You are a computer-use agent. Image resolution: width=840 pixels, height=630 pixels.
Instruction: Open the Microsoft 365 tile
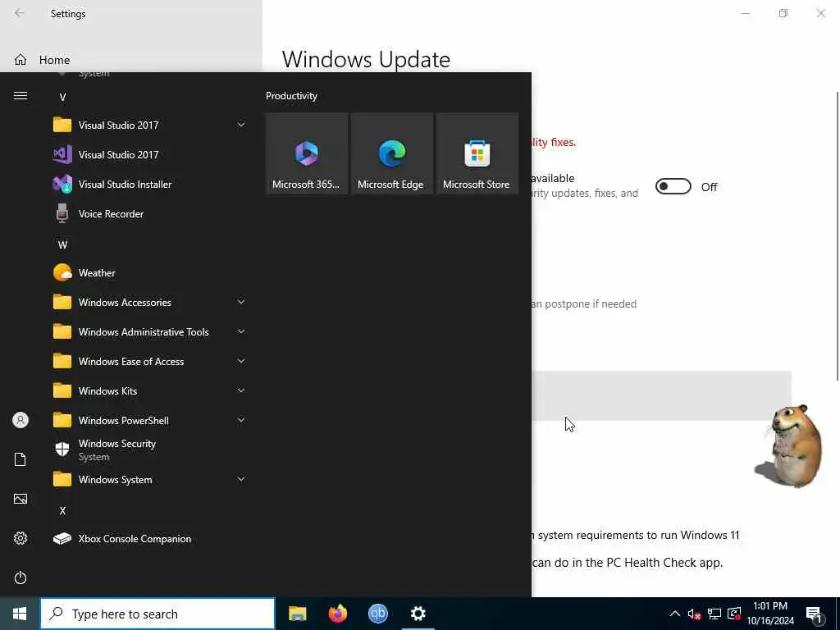(307, 153)
